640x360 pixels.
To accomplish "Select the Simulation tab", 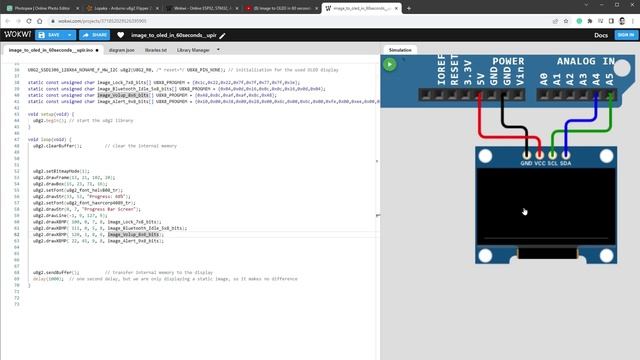I will point(400,50).
